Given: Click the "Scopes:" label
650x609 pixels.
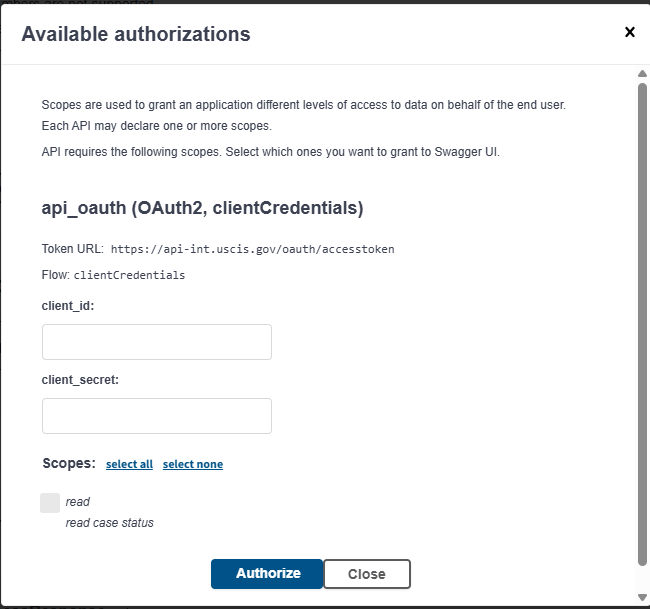Looking at the screenshot, I should click(69, 463).
